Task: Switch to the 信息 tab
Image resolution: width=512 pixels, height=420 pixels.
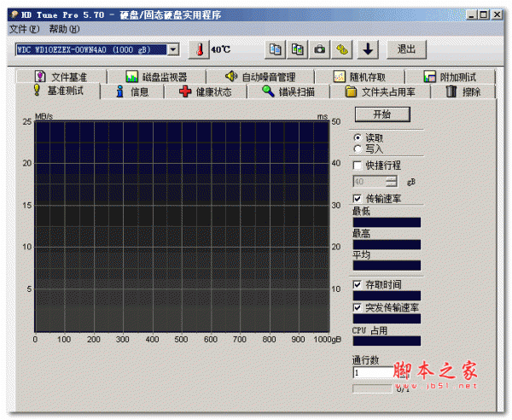Action: pos(132,92)
